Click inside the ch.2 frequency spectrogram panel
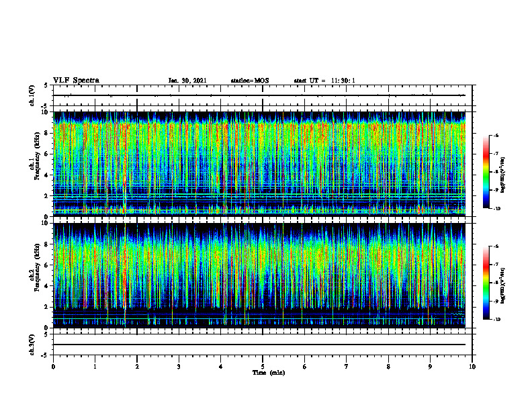532x411 pixels. [259, 275]
